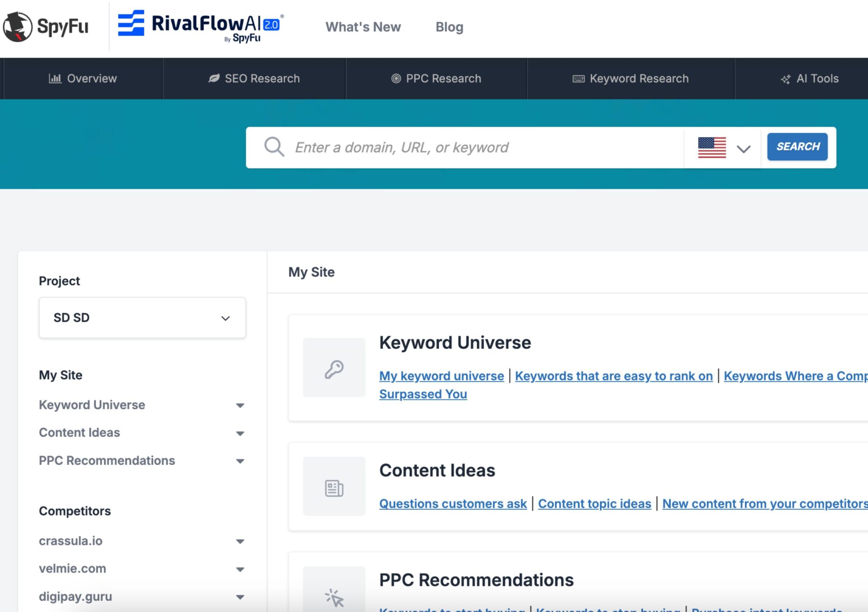Click the Content Ideas card heading

(437, 470)
